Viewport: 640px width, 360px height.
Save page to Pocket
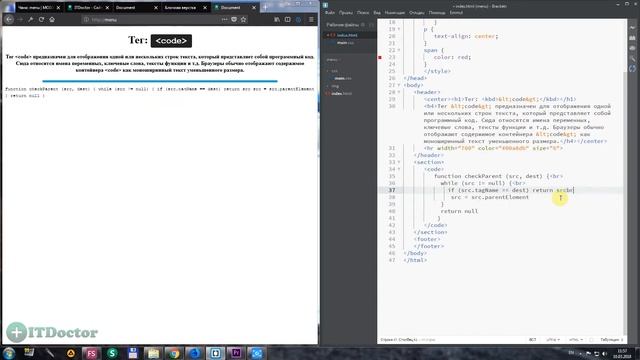pyautogui.click(x=234, y=19)
